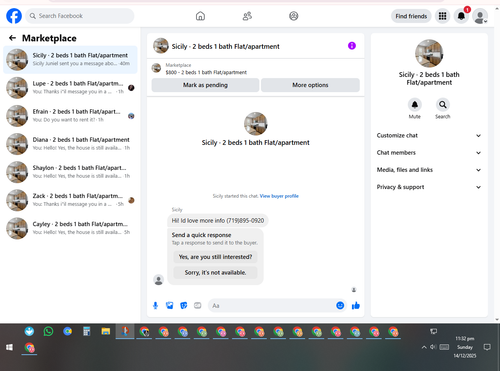500x371 pixels.
Task: Click the message Aa text field
Action: (x=271, y=305)
